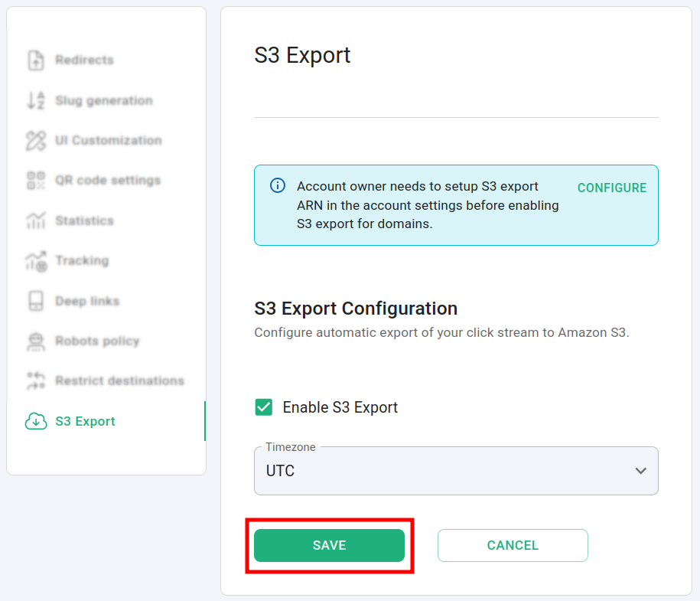This screenshot has height=601, width=700.
Task: Click the CONFIGURE link in the banner
Action: (x=611, y=188)
